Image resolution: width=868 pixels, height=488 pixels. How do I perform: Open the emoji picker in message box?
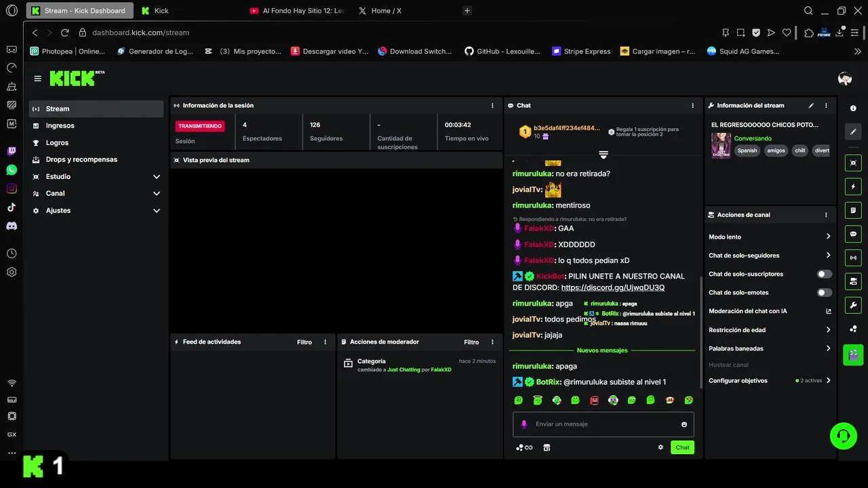pos(684,424)
